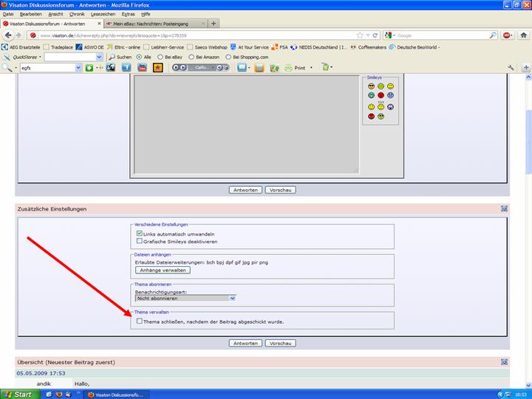This screenshot has width=532, height=399.
Task: Click the red adblock toolbar icon
Action: click(x=507, y=35)
